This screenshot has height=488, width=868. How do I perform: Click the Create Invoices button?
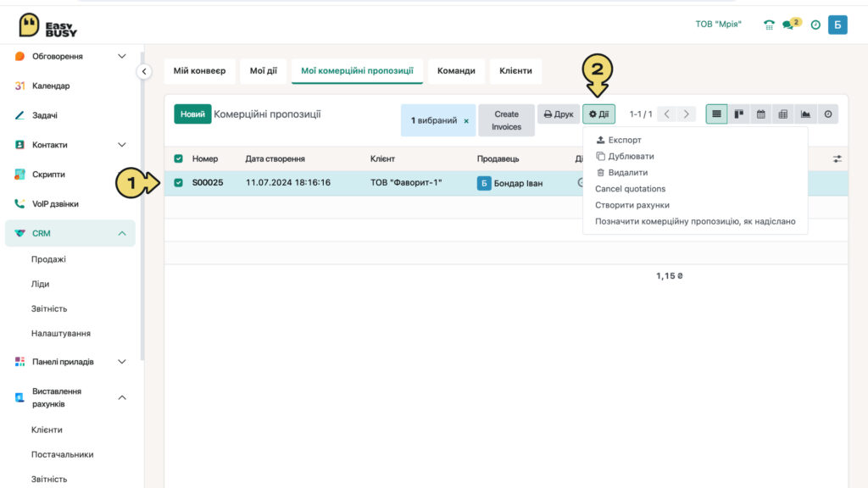click(x=507, y=120)
